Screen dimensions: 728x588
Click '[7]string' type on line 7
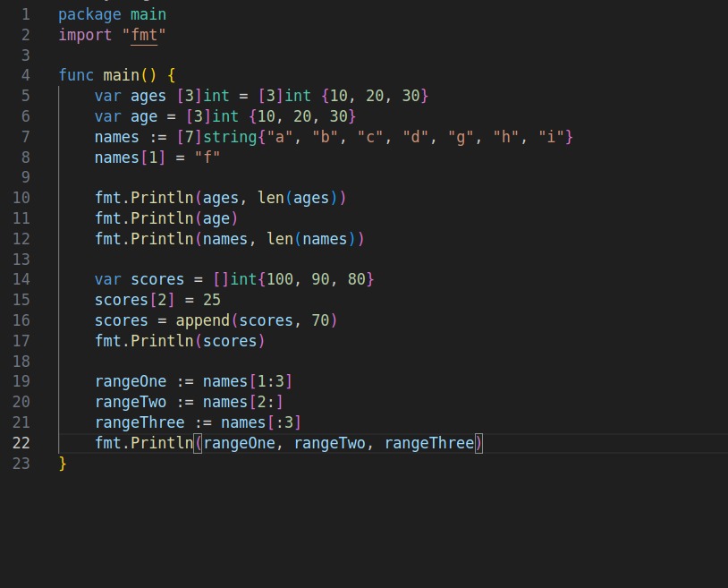pos(216,137)
